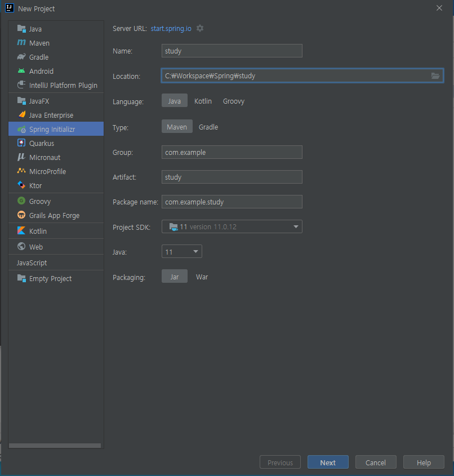
Task: Browse for location with folder icon
Action: click(x=435, y=75)
